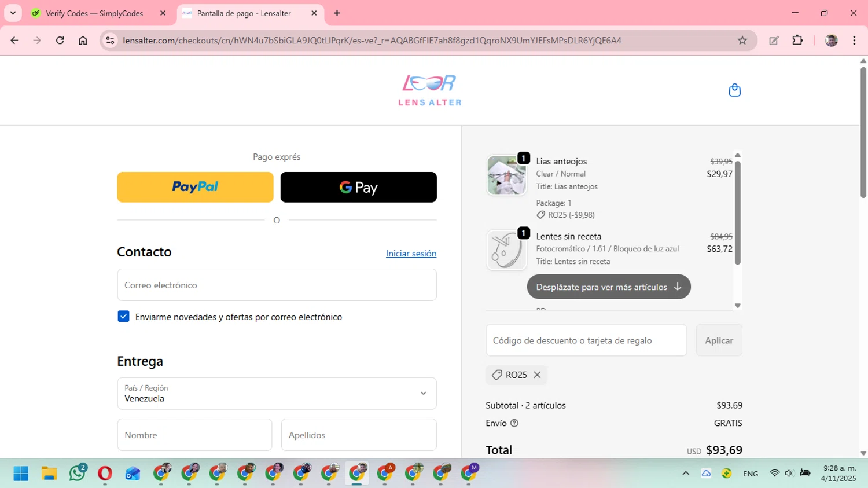Focus the Correo electrónico field
The width and height of the screenshot is (868, 488).
(x=277, y=285)
